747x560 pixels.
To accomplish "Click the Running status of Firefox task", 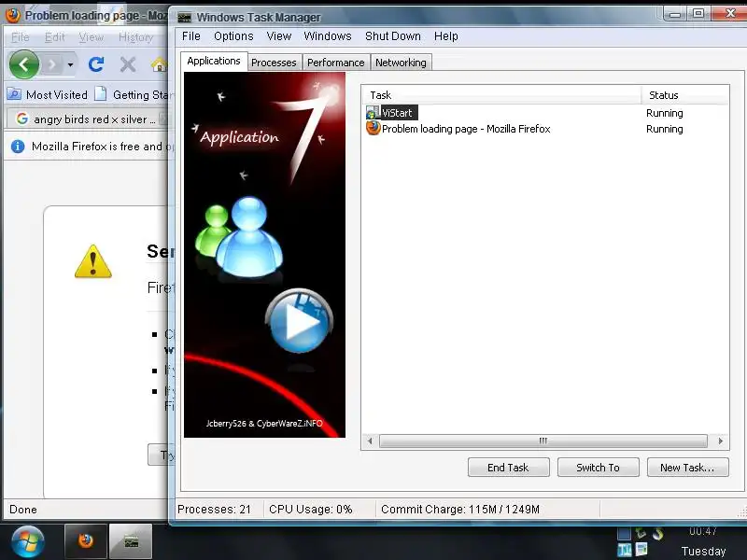I will click(665, 129).
